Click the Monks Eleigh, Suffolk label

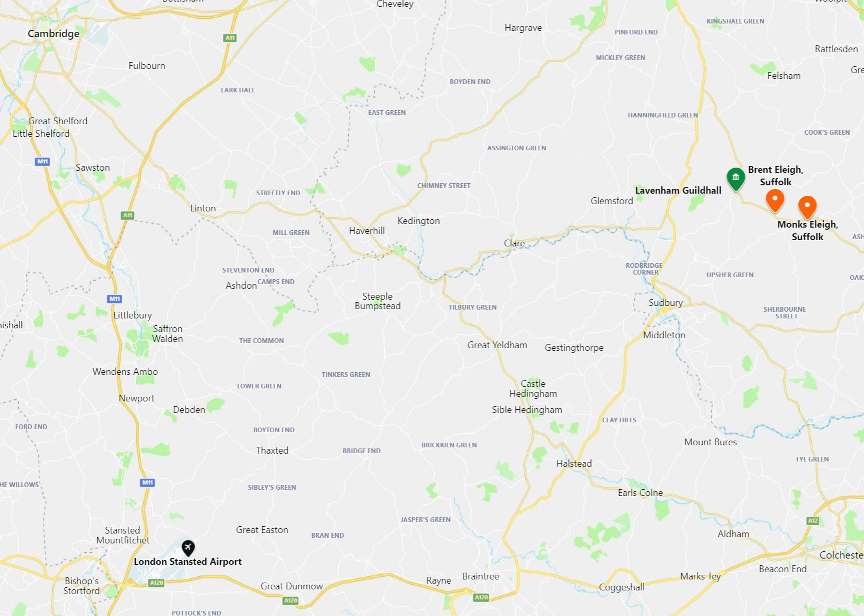pyautogui.click(x=808, y=230)
